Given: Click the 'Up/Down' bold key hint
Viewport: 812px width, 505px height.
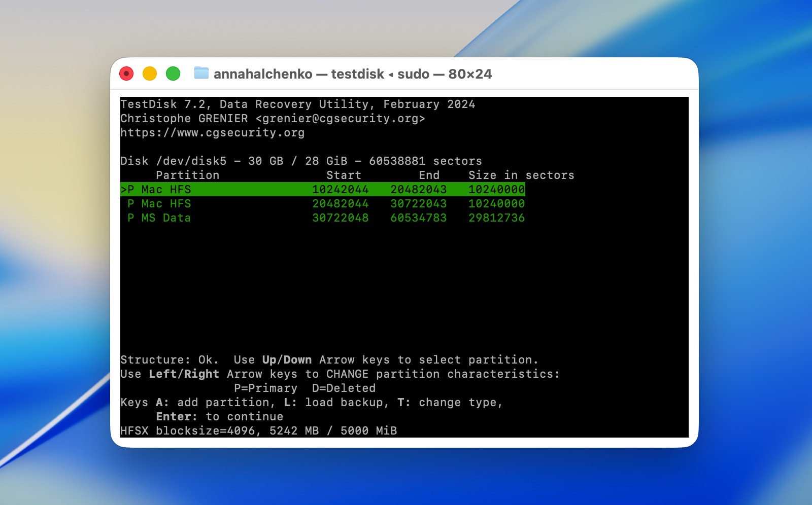Looking at the screenshot, I should point(287,359).
